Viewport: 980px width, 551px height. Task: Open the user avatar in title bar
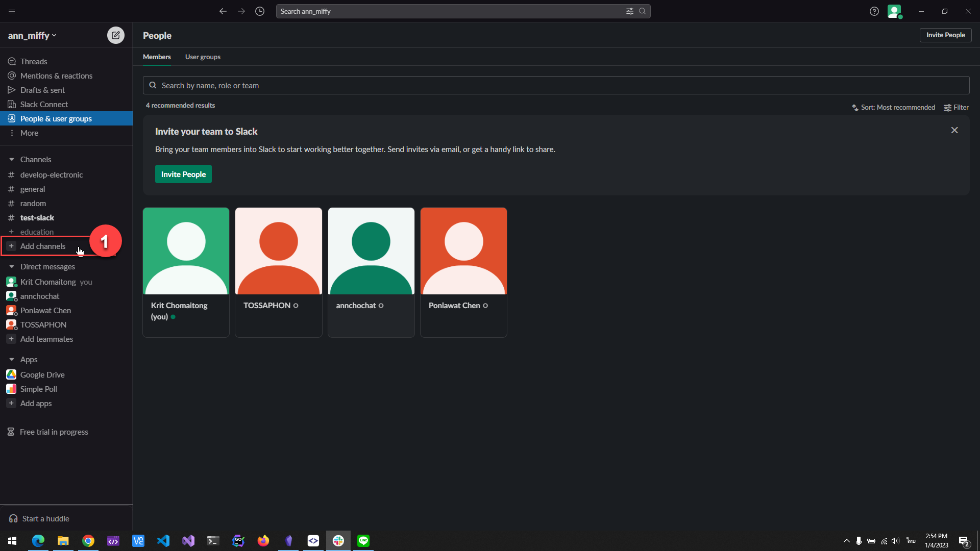coord(894,11)
